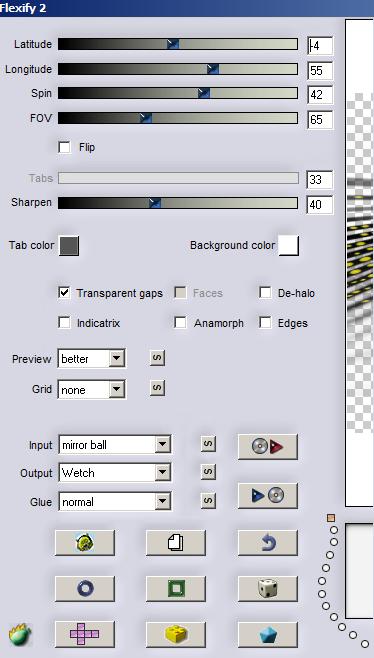Enable the Flip checkbox

64,147
